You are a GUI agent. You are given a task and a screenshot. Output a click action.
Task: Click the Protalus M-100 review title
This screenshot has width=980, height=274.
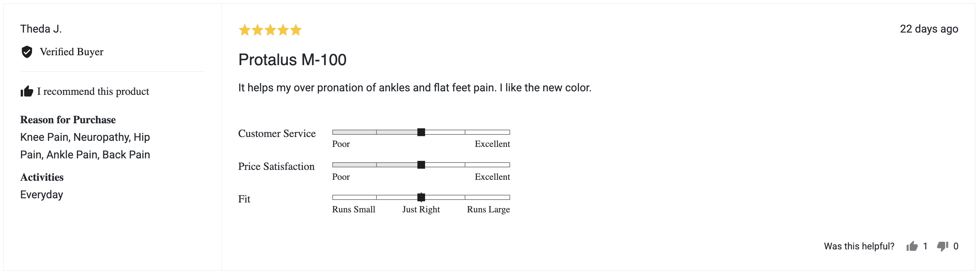pos(292,60)
